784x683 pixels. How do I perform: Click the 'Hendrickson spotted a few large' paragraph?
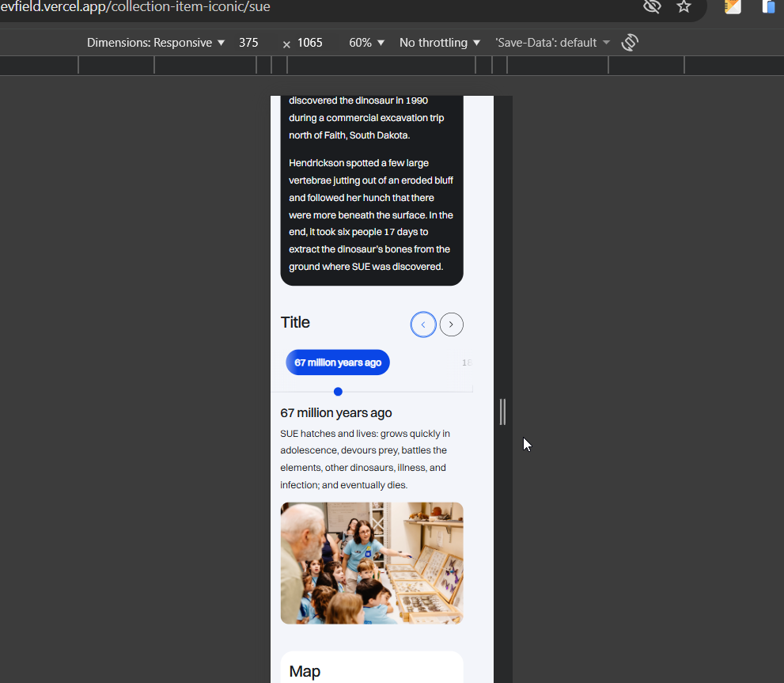(x=371, y=214)
